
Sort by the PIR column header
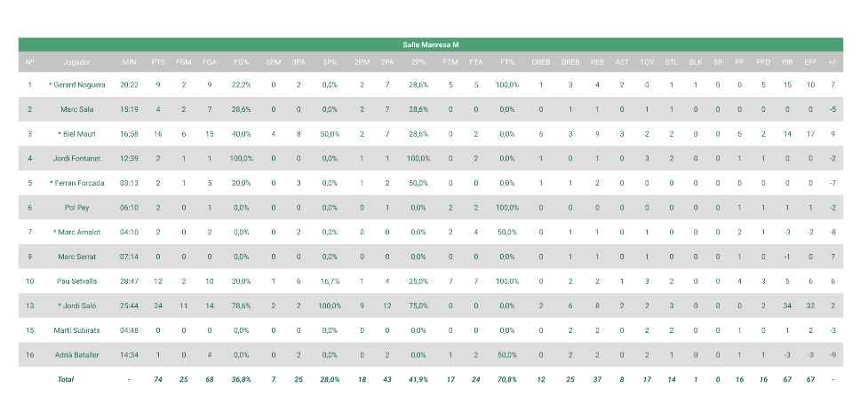(x=787, y=62)
